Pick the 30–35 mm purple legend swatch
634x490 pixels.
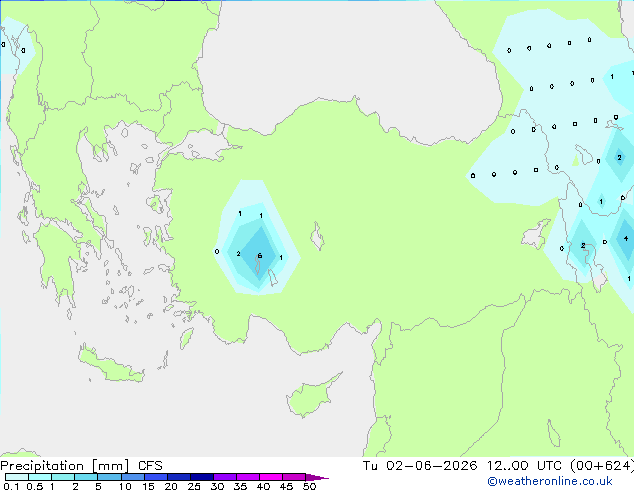224,477
